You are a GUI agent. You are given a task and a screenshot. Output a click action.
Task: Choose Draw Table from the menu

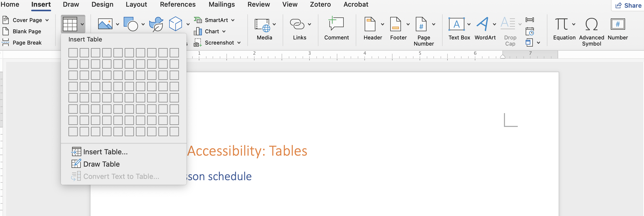point(101,164)
